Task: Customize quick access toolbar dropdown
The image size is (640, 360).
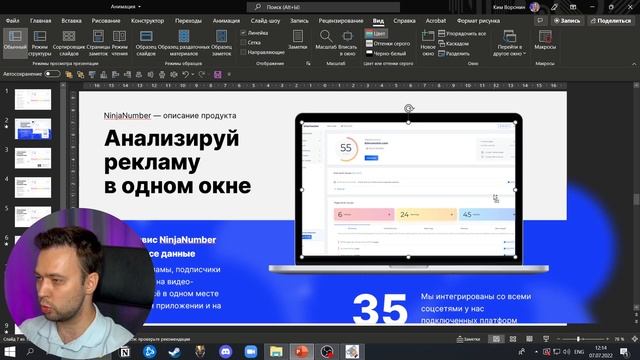Action: 229,74
